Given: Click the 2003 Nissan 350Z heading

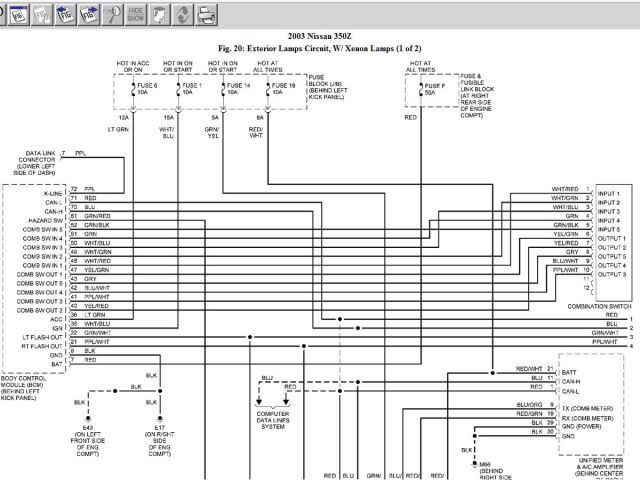Looking at the screenshot, I should 320,37.
